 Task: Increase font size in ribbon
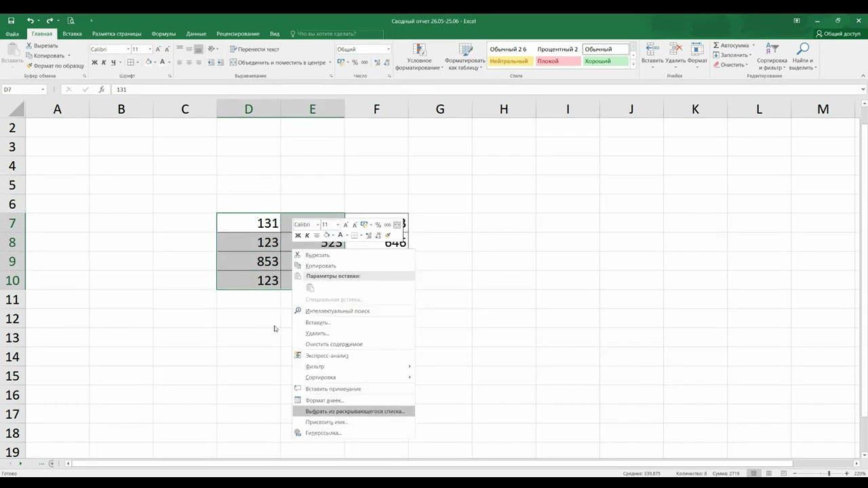158,49
